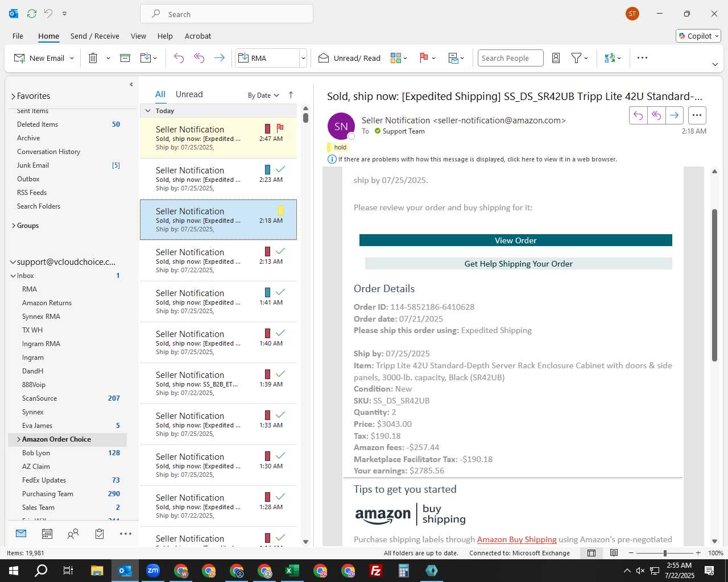Screen dimensions: 728x582
Task: Click the Reply arrow in ribbon
Action: point(179,58)
